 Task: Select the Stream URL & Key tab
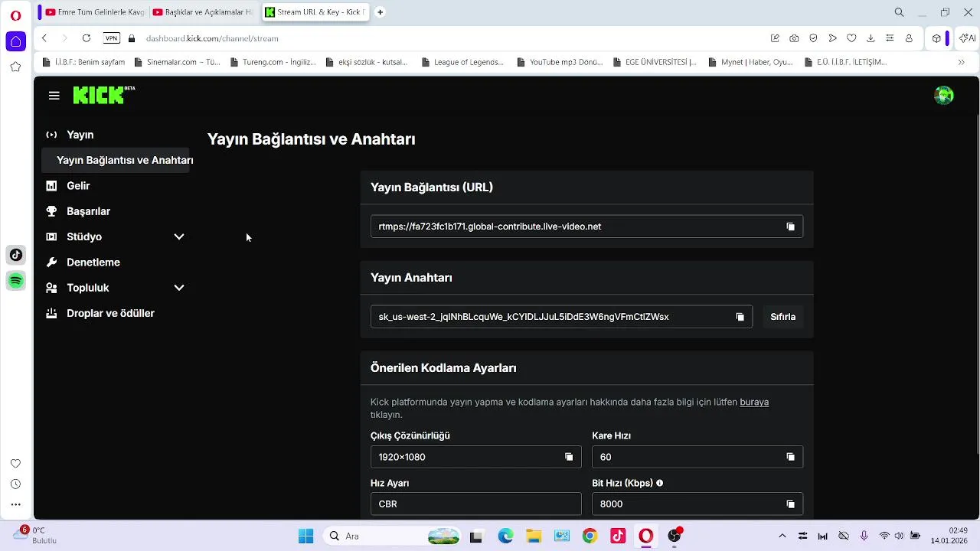pyautogui.click(x=315, y=12)
